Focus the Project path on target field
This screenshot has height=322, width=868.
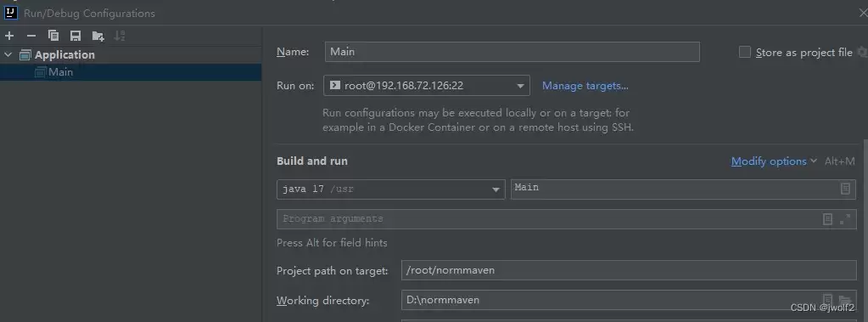point(629,270)
